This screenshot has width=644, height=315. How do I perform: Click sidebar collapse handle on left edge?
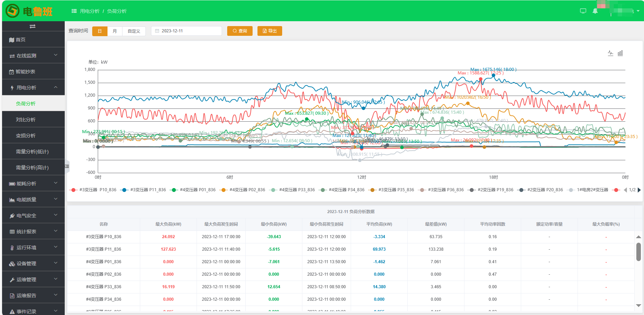point(67,167)
